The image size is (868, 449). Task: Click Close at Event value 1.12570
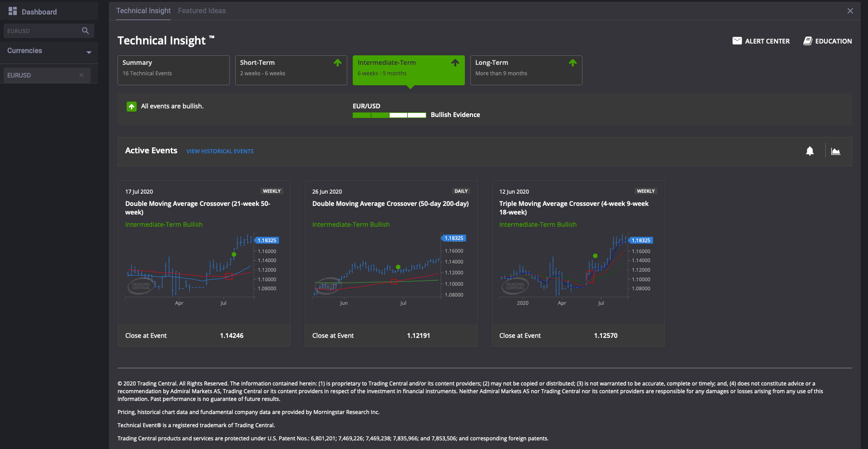tap(606, 336)
